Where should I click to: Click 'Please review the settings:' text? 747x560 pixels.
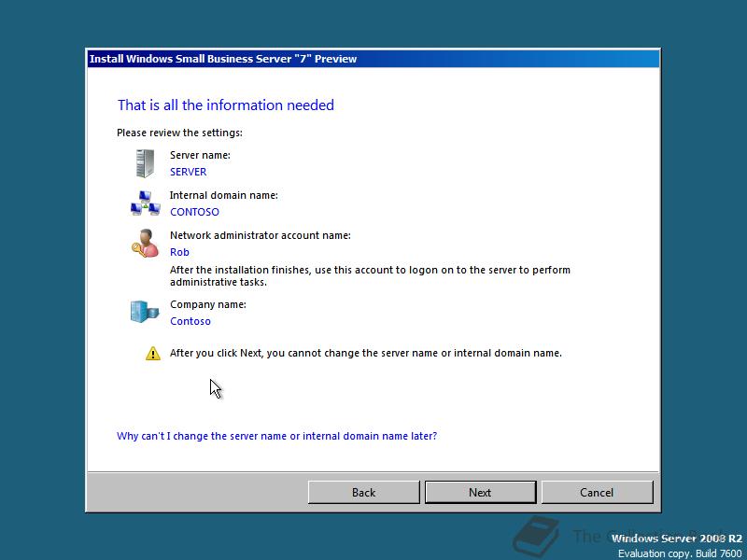pos(179,133)
